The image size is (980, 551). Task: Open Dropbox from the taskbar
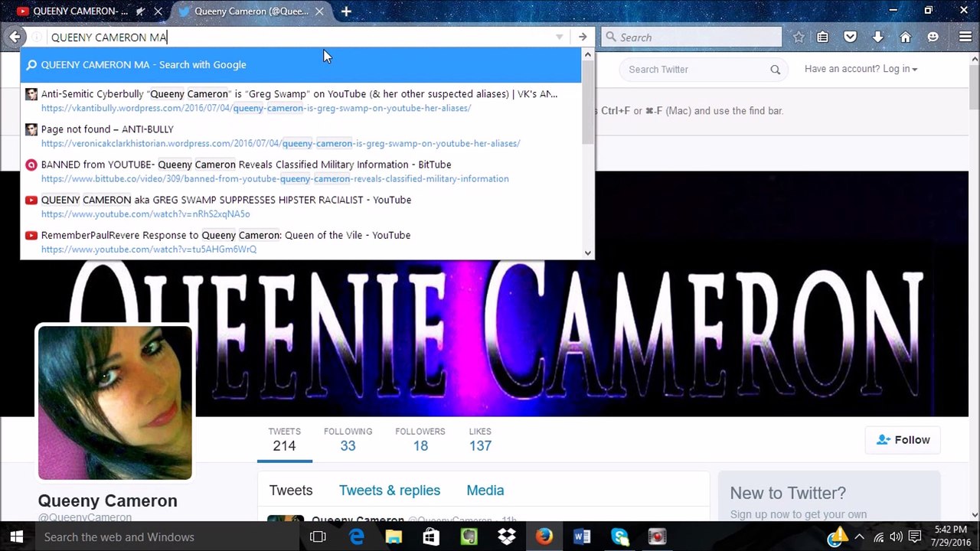pos(506,537)
